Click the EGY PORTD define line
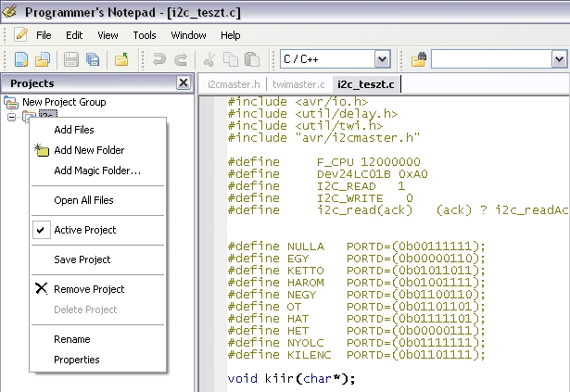The height and width of the screenshot is (392, 570). (356, 259)
